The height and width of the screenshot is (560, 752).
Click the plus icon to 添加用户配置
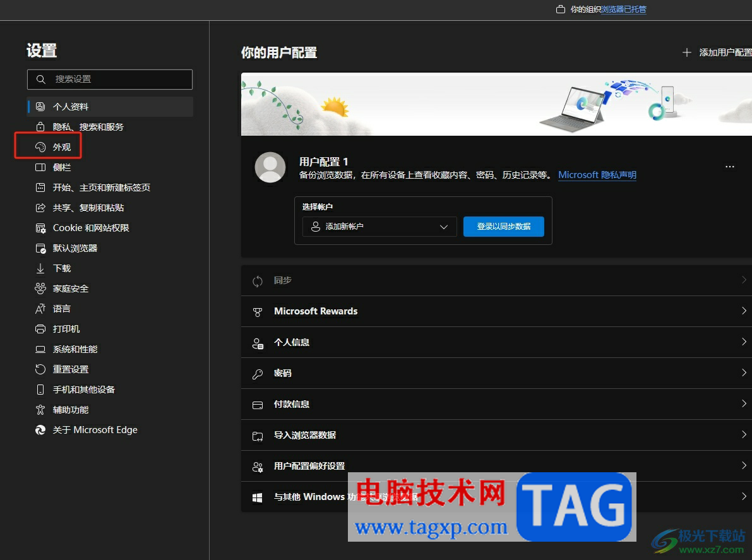[686, 52]
